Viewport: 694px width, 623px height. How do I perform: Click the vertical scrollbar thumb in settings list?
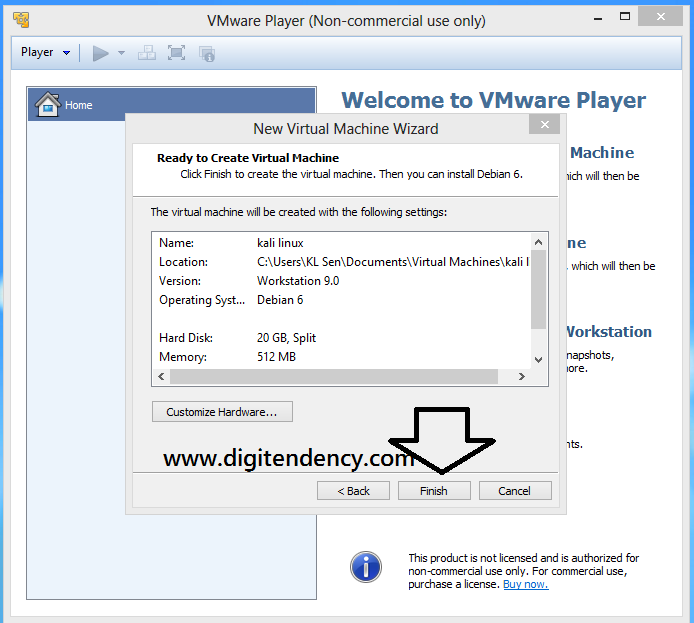pyautogui.click(x=538, y=289)
